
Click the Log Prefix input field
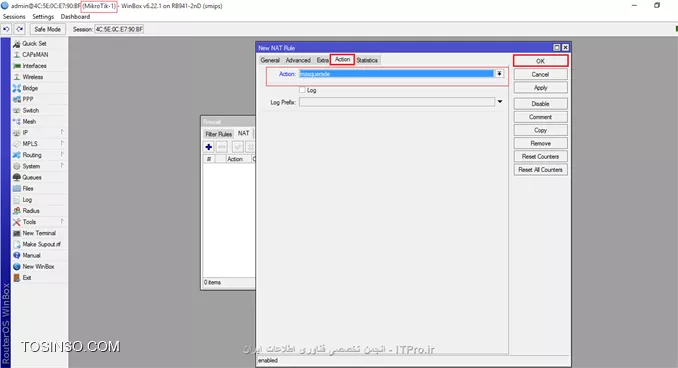pos(397,102)
